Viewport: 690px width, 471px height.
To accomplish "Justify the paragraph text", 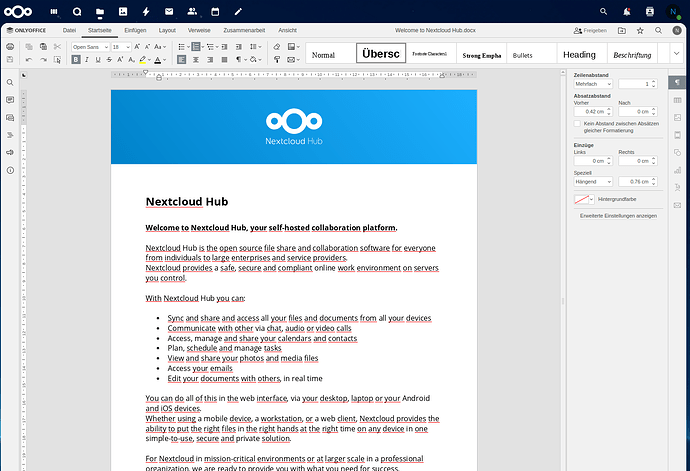I will [x=224, y=59].
